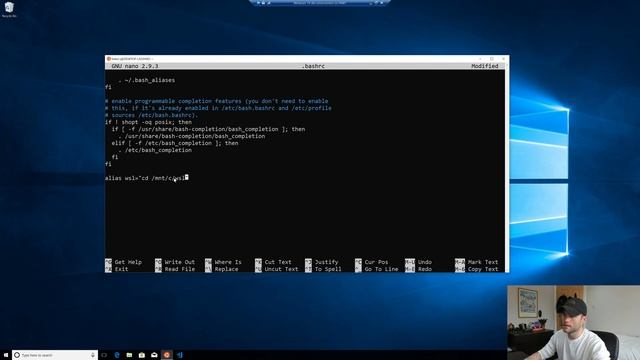The width and height of the screenshot is (640, 360).
Task: Click the 'Where Is' shortcut label
Action: pos(228,262)
